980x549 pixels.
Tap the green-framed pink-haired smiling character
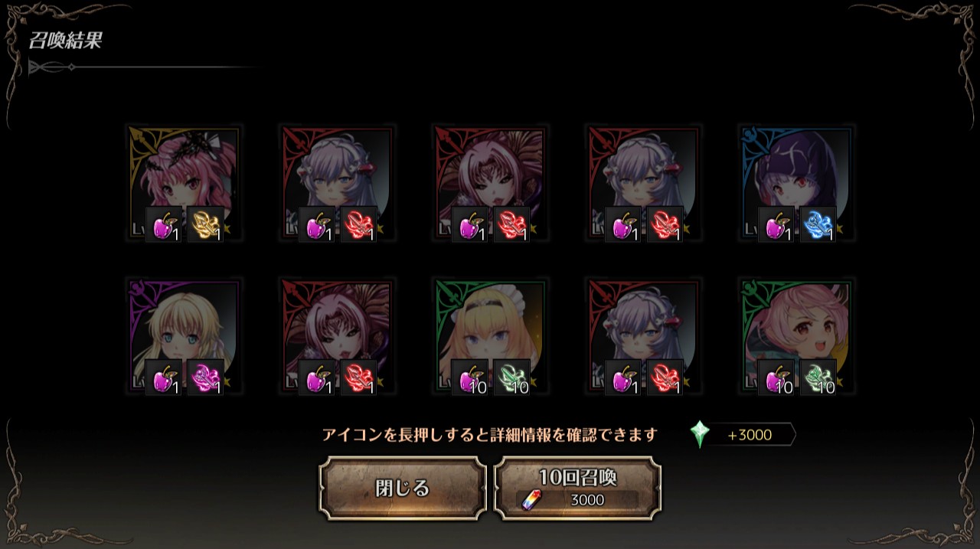[796, 337]
